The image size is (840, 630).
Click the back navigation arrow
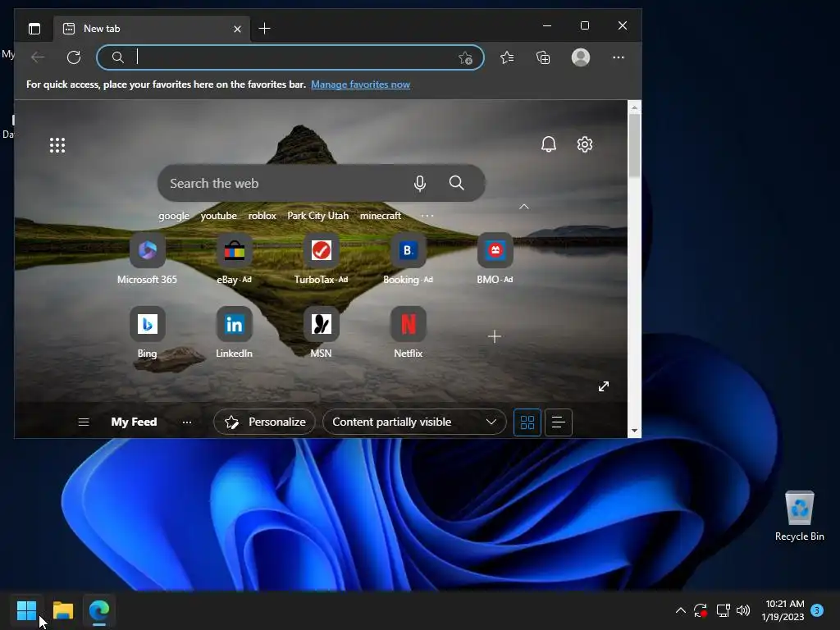pos(38,57)
